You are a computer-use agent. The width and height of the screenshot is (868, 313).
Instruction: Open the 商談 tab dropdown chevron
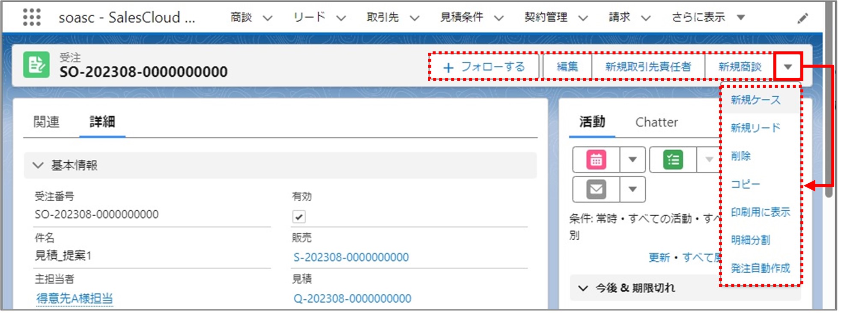click(268, 18)
